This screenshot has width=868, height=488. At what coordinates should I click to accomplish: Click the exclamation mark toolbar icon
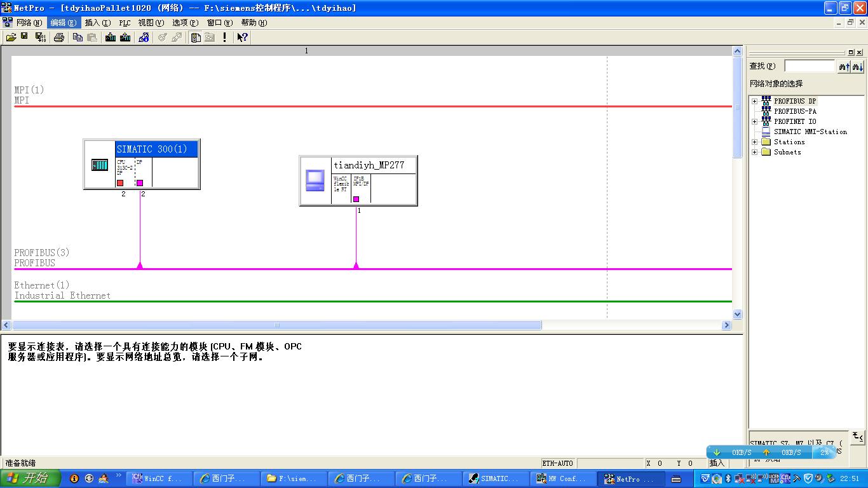click(224, 37)
